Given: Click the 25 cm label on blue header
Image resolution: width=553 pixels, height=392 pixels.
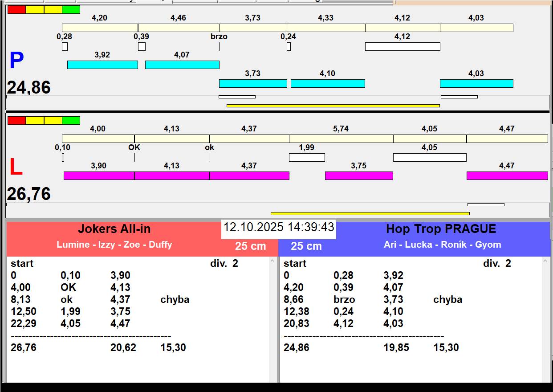Looking at the screenshot, I should pyautogui.click(x=306, y=246).
